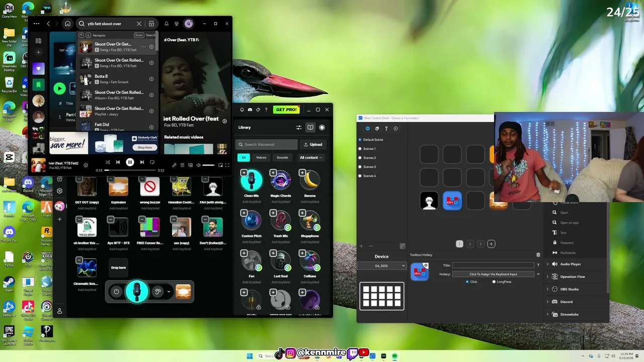Viewport: 644px width, 362px height.
Task: Toggle Spotify shuffle
Action: point(108,162)
